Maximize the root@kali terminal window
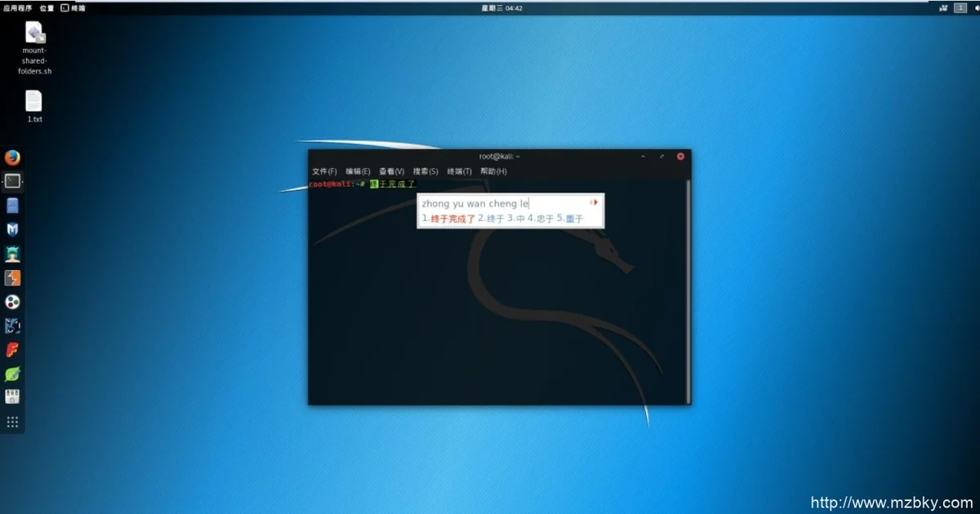This screenshot has height=514, width=980. pyautogui.click(x=662, y=156)
